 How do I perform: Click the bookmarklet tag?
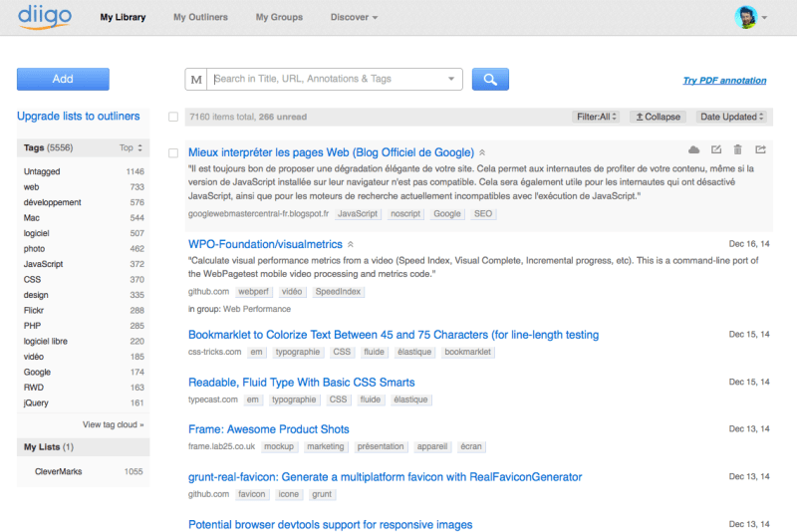point(467,352)
